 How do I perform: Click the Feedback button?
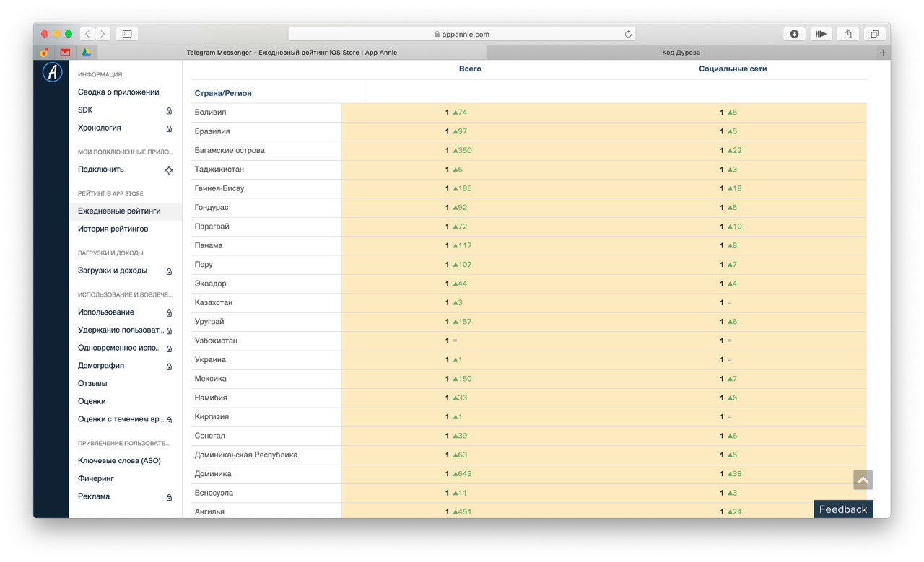pyautogui.click(x=843, y=509)
